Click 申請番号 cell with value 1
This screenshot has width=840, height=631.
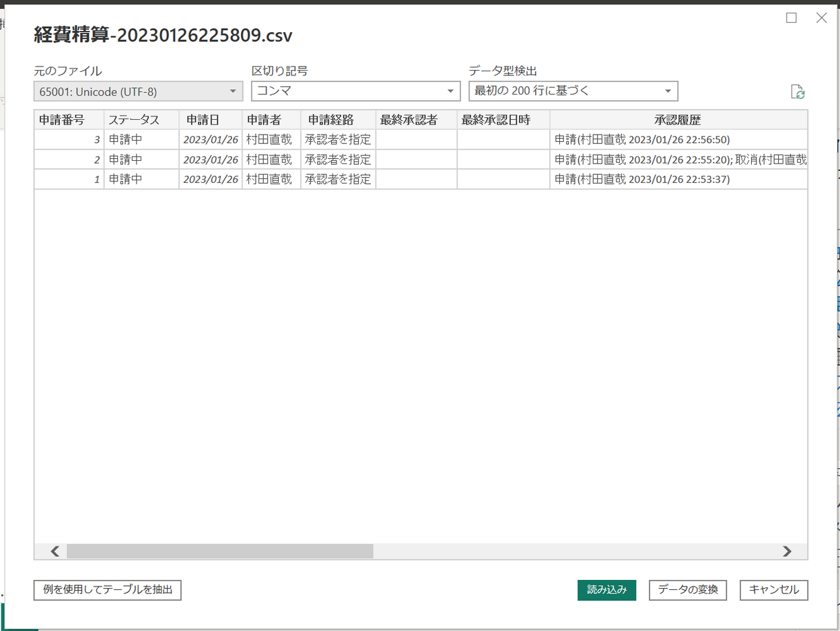69,180
